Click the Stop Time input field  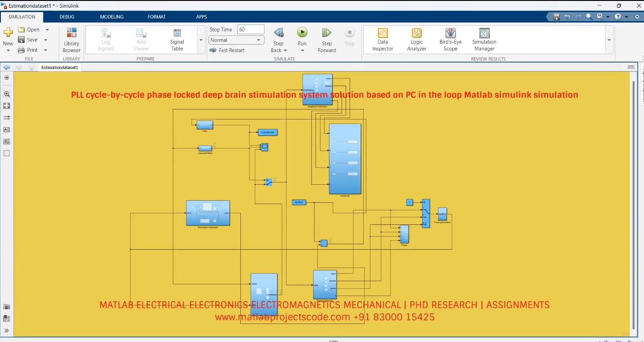[250, 29]
